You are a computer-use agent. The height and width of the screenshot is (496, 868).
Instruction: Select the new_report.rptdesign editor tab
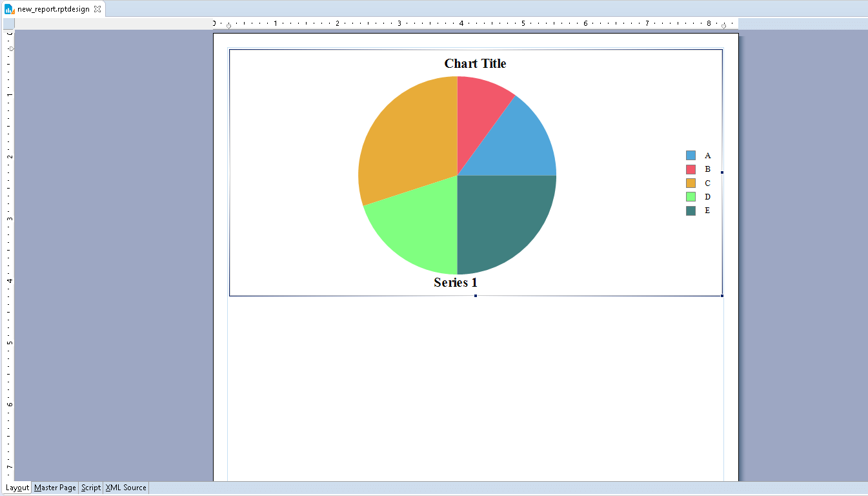point(53,9)
